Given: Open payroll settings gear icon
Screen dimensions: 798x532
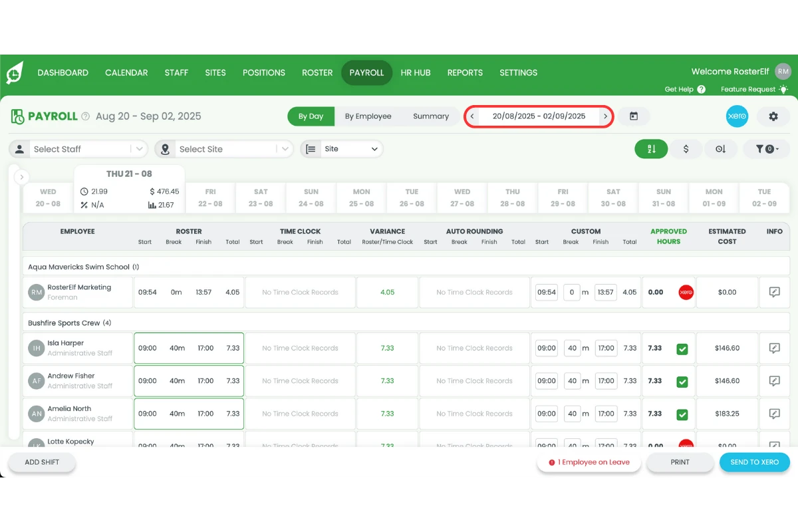Looking at the screenshot, I should 773,116.
